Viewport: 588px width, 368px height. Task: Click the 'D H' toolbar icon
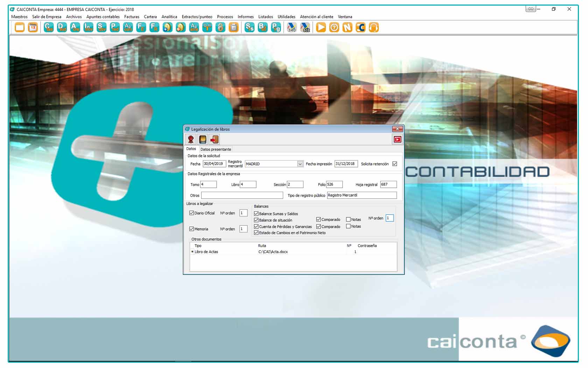207,27
